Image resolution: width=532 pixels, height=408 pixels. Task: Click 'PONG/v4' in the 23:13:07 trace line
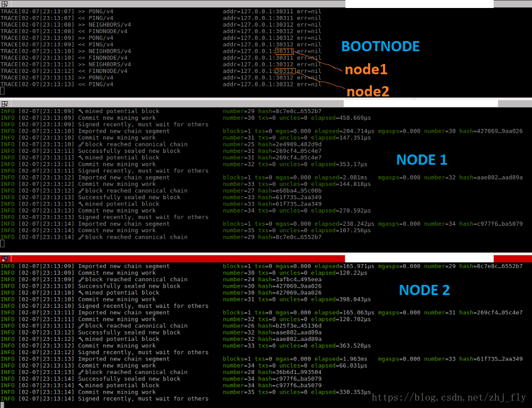pyautogui.click(x=101, y=11)
